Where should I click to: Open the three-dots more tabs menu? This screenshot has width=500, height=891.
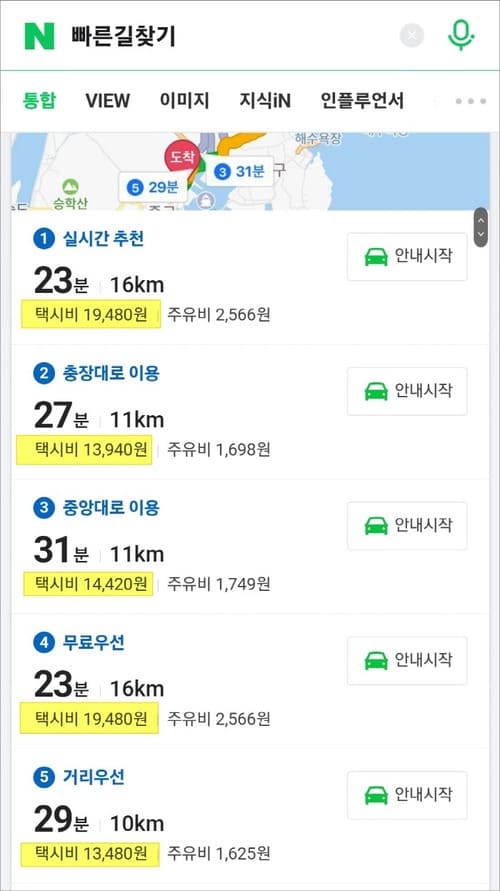(x=471, y=101)
